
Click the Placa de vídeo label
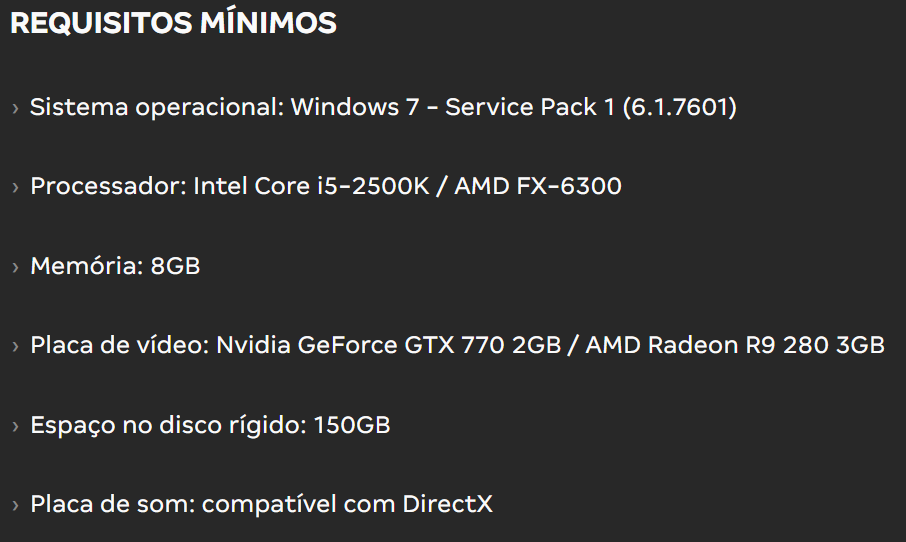[120, 345]
